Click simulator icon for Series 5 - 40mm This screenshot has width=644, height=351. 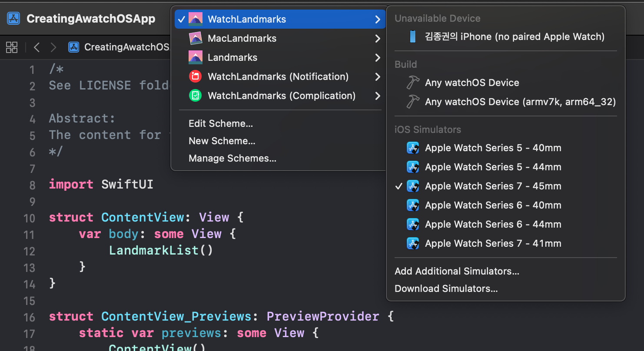click(412, 148)
